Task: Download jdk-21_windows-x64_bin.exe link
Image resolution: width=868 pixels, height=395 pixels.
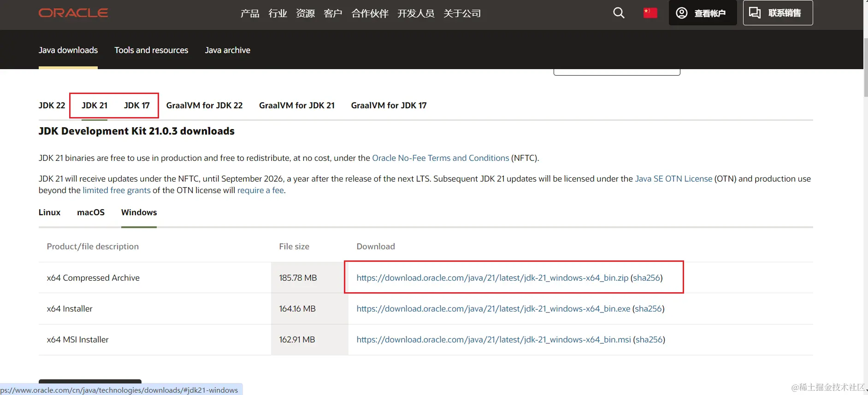Action: pyautogui.click(x=493, y=309)
